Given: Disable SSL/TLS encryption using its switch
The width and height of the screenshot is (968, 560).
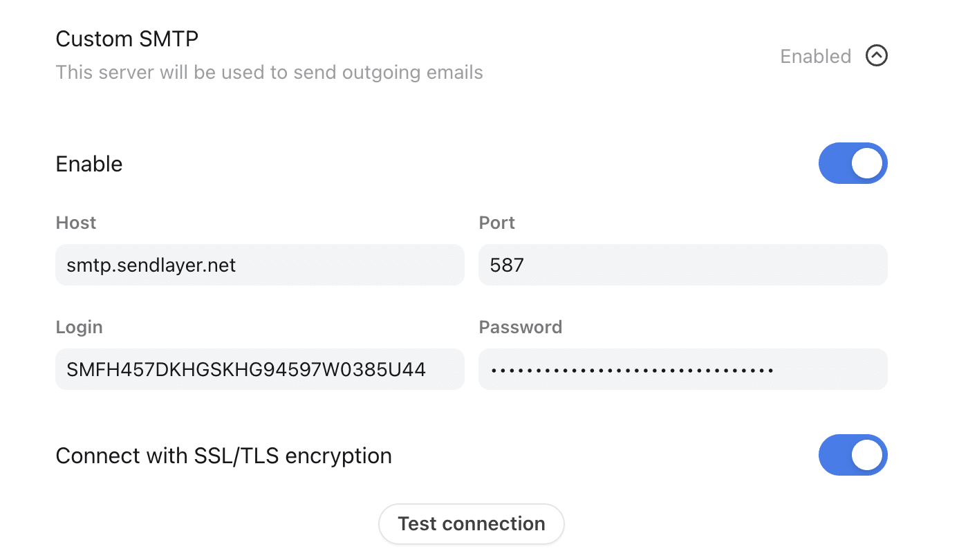Looking at the screenshot, I should [x=853, y=455].
